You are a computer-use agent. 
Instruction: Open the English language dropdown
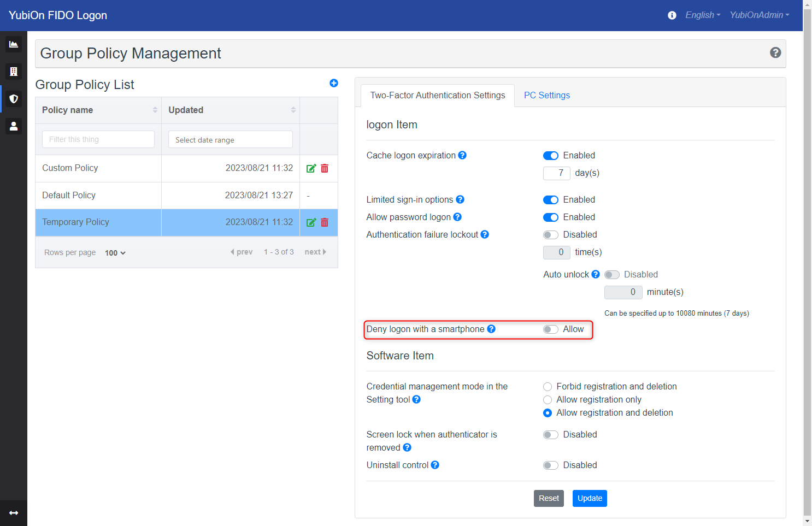point(703,15)
